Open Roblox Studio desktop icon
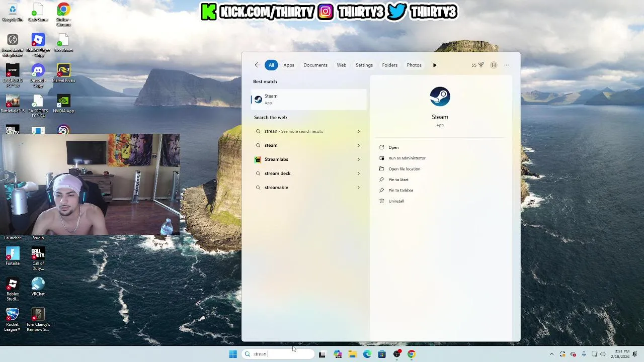This screenshot has width=644, height=362. click(x=13, y=290)
